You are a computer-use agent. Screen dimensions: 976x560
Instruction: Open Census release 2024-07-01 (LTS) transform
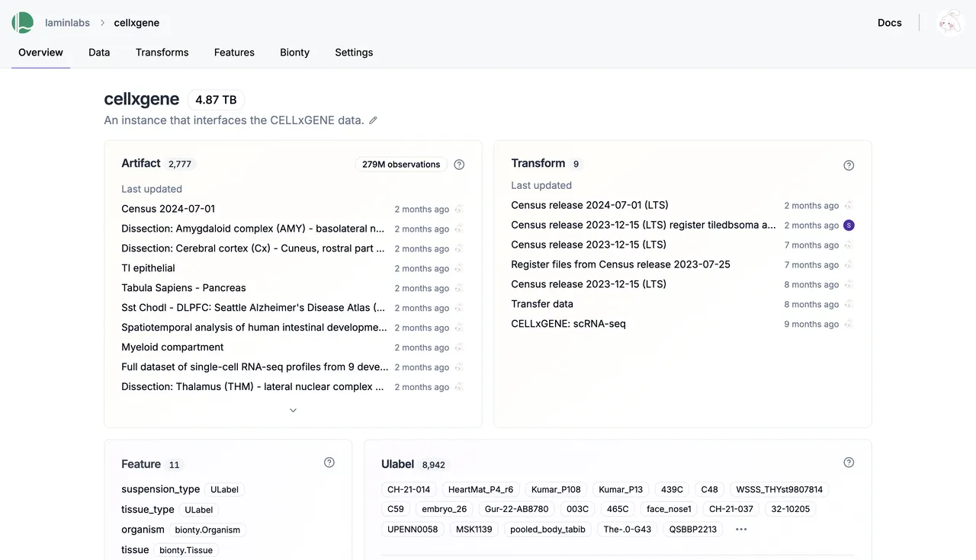coord(589,205)
